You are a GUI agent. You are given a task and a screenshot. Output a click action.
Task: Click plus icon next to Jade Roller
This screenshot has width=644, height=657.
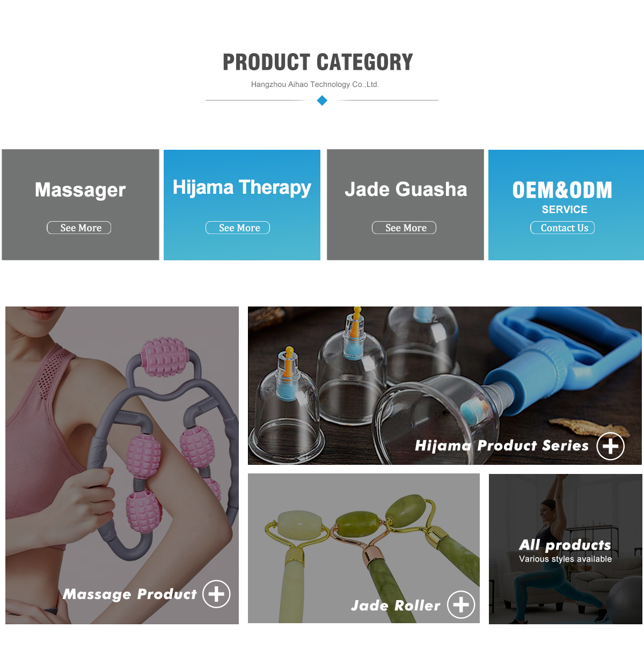461,604
